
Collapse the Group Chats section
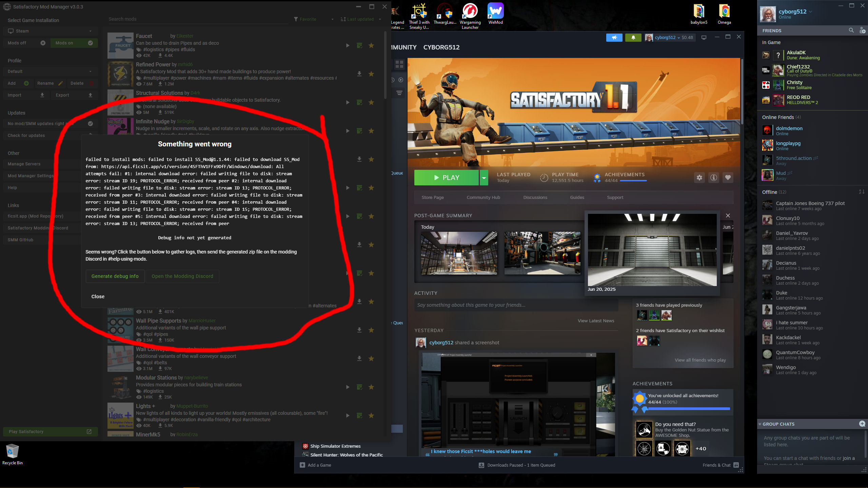[760, 424]
